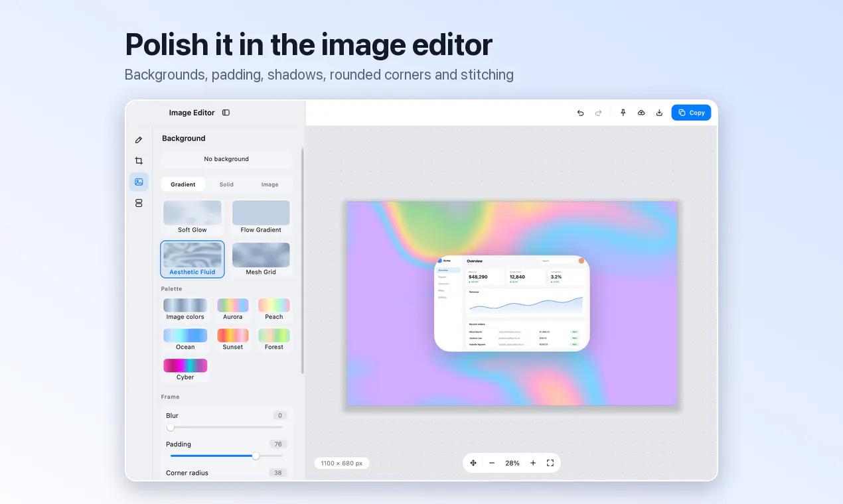
Task: Click the Frame section label
Action: 170,397
